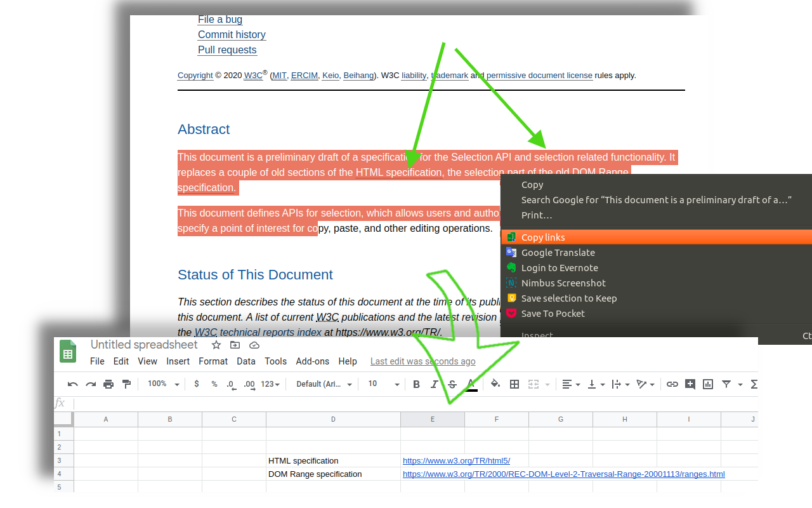This screenshot has width=812, height=508.
Task: Open the zoom 100% dropdown
Action: click(164, 384)
